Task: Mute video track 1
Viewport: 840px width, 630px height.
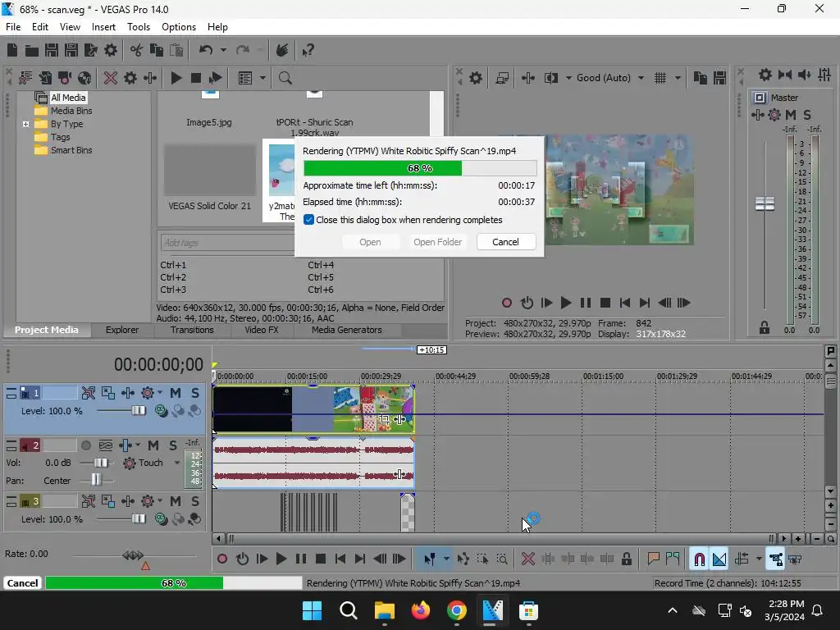Action: click(x=176, y=393)
